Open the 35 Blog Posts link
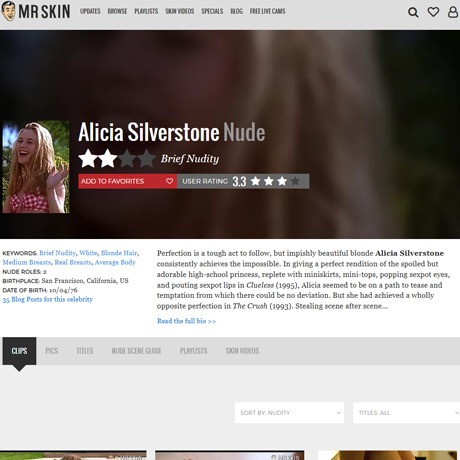The height and width of the screenshot is (460, 460). tap(48, 299)
